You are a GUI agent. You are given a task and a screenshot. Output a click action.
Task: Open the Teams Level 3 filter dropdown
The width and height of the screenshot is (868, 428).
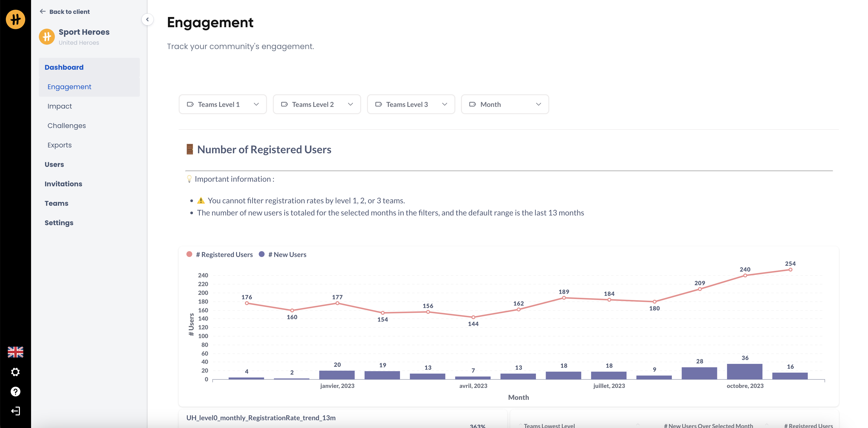pos(411,104)
